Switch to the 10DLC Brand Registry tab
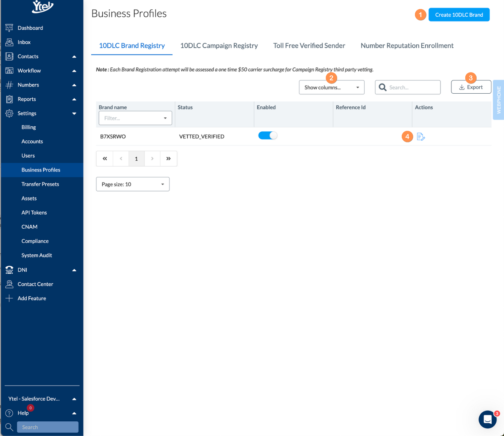This screenshot has height=436, width=504. pos(132,46)
